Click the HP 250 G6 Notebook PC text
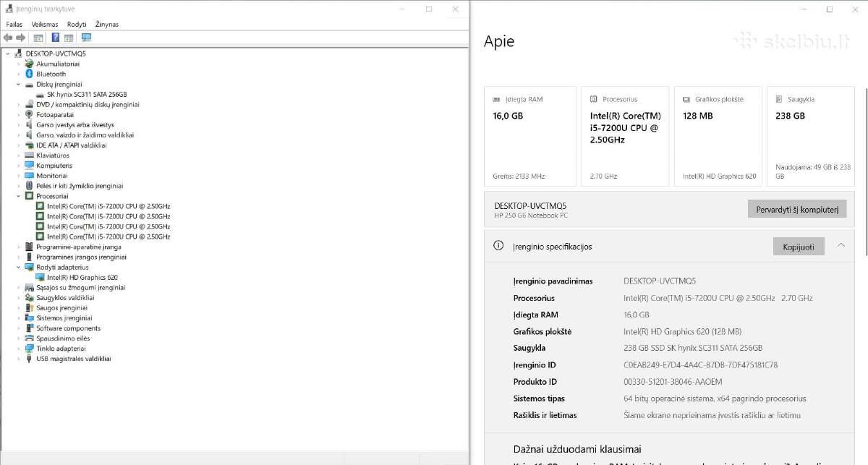This screenshot has width=868, height=465. click(531, 215)
